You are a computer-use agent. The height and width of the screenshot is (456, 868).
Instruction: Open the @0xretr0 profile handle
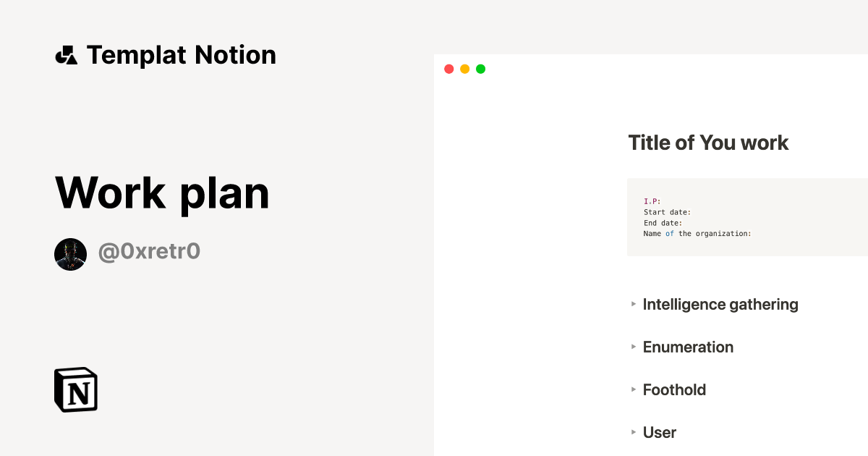[x=149, y=252]
